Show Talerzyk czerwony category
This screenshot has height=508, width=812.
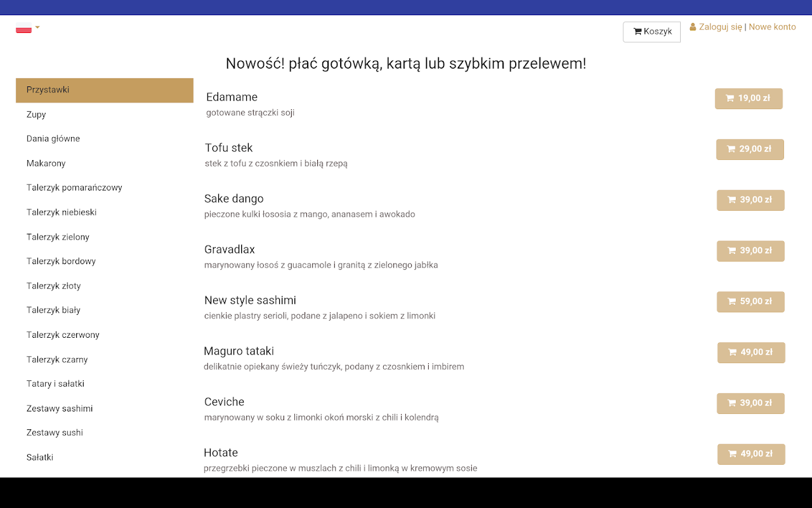(105, 335)
